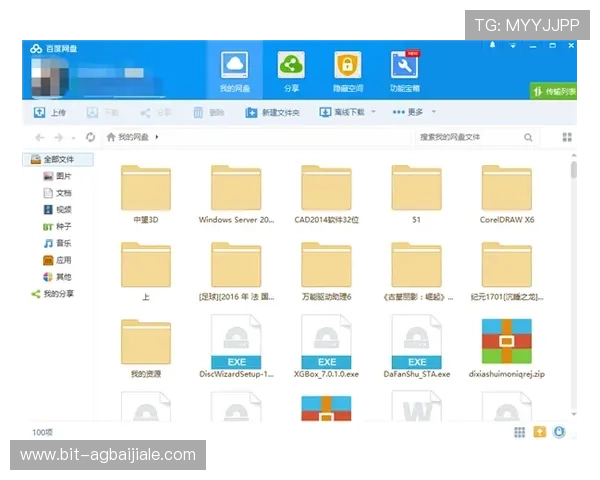Filter by BT 种子 in the sidebar
The width and height of the screenshot is (600, 480).
(x=57, y=227)
